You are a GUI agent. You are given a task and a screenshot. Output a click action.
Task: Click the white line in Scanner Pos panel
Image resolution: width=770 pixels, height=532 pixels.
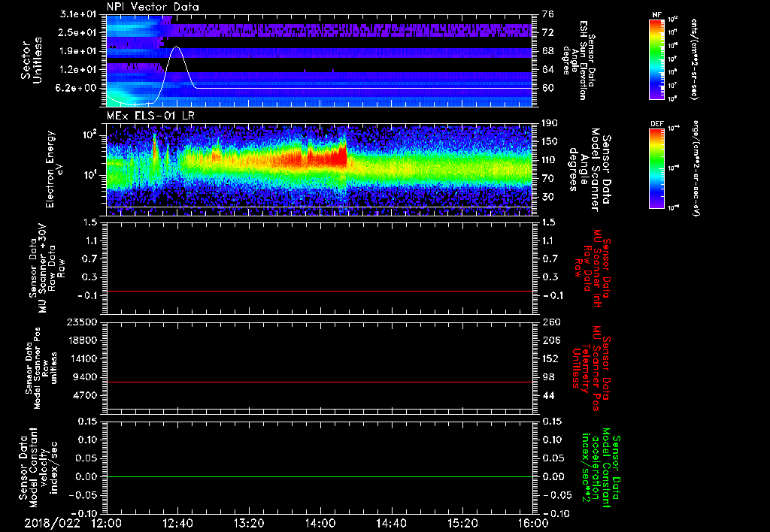pyautogui.click(x=319, y=409)
